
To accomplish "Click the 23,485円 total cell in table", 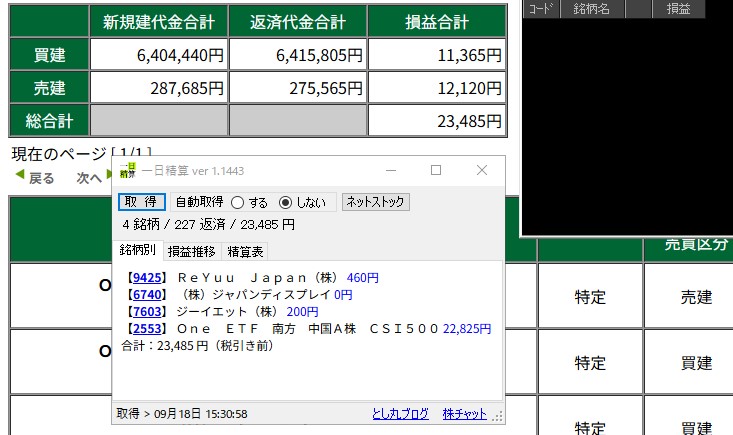I will pyautogui.click(x=437, y=121).
